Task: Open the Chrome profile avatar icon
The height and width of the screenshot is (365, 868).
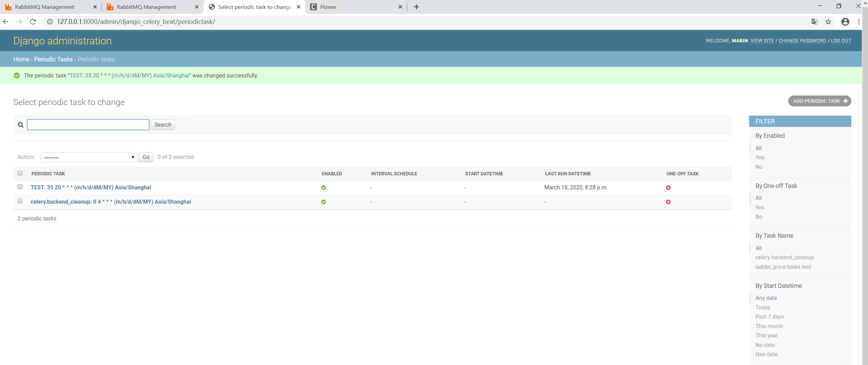Action: (845, 22)
